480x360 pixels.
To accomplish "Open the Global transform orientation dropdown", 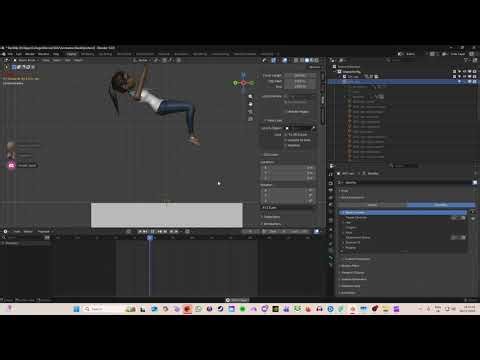I will coord(142,60).
